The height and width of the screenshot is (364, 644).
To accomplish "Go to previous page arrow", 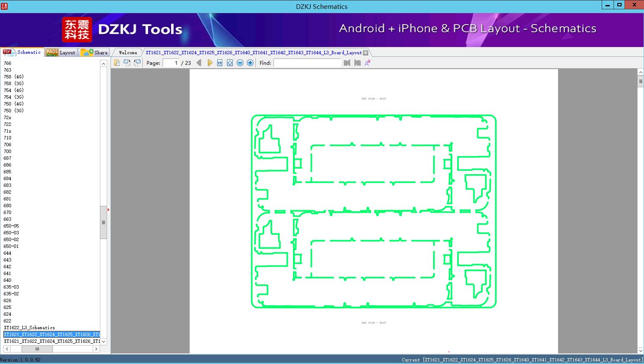I will [199, 63].
